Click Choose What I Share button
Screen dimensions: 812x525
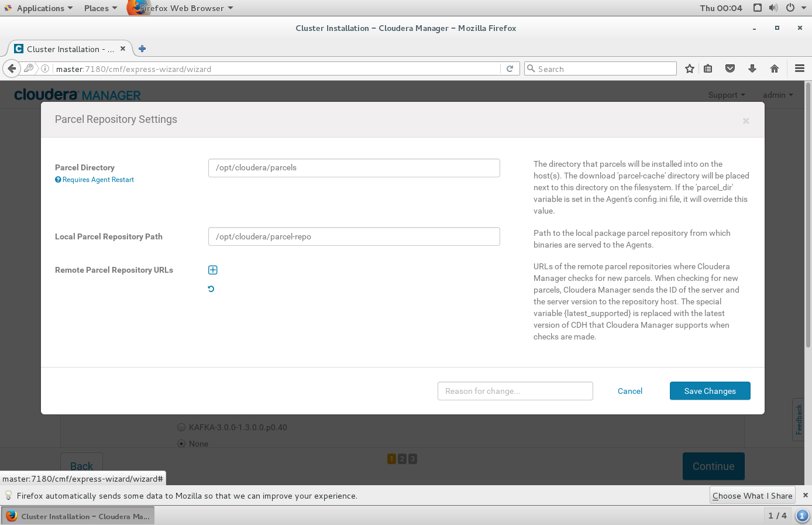pos(752,495)
